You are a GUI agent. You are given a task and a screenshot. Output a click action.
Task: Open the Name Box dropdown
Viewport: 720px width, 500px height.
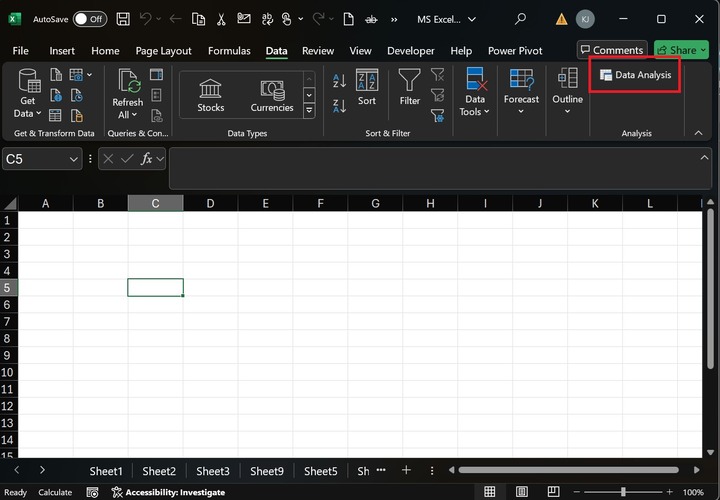click(x=74, y=159)
